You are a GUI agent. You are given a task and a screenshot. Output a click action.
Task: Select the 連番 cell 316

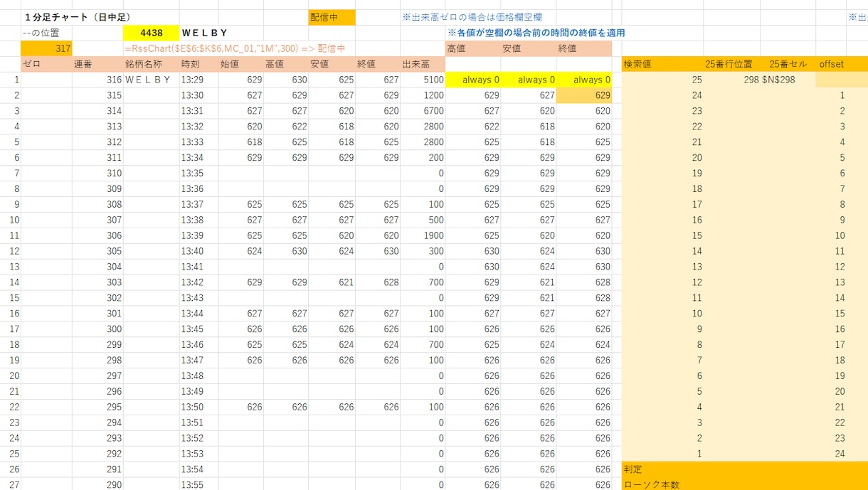[97, 80]
